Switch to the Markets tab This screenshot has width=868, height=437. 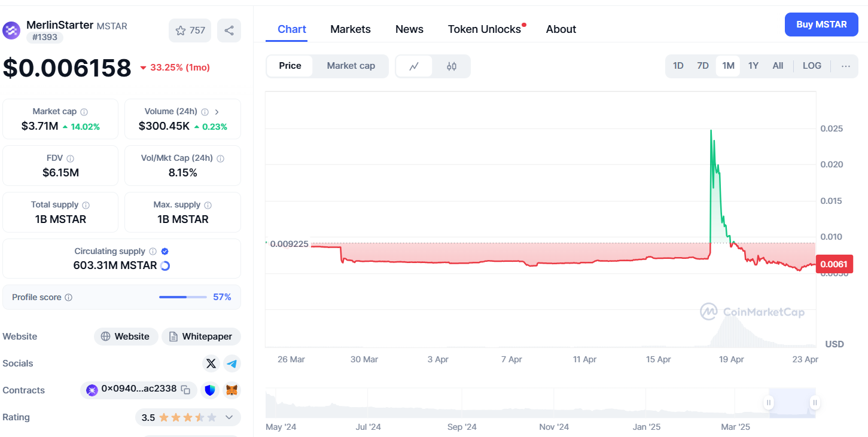pos(351,29)
